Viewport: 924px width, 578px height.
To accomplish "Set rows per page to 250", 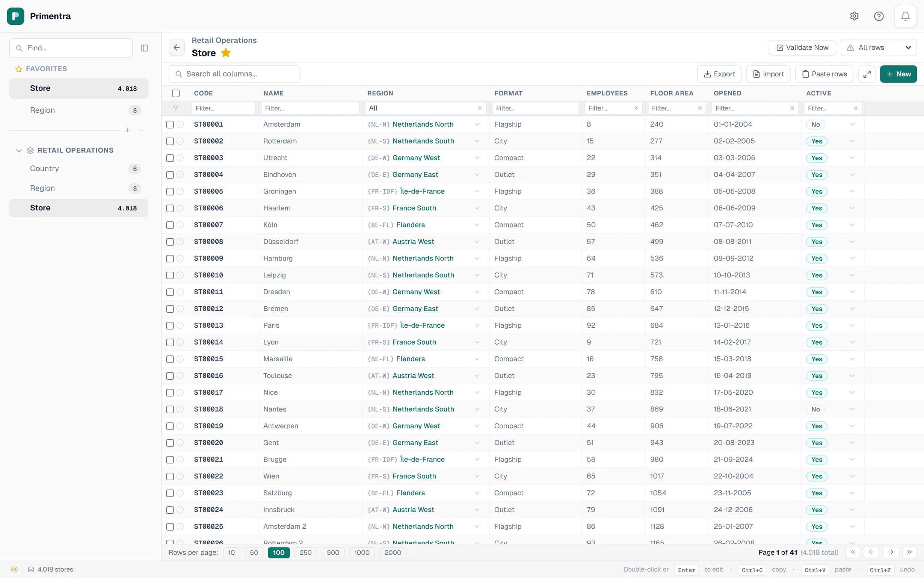I will [x=305, y=552].
